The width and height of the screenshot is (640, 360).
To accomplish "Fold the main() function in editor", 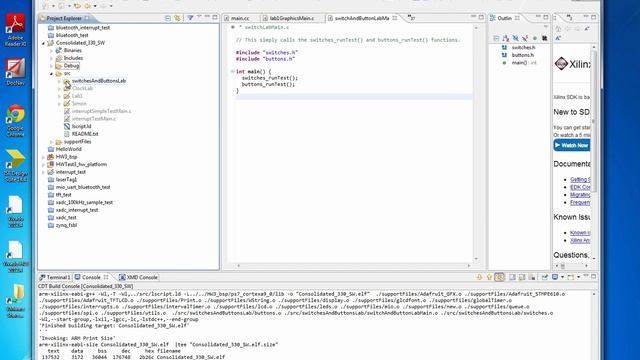I will pyautogui.click(x=232, y=71).
